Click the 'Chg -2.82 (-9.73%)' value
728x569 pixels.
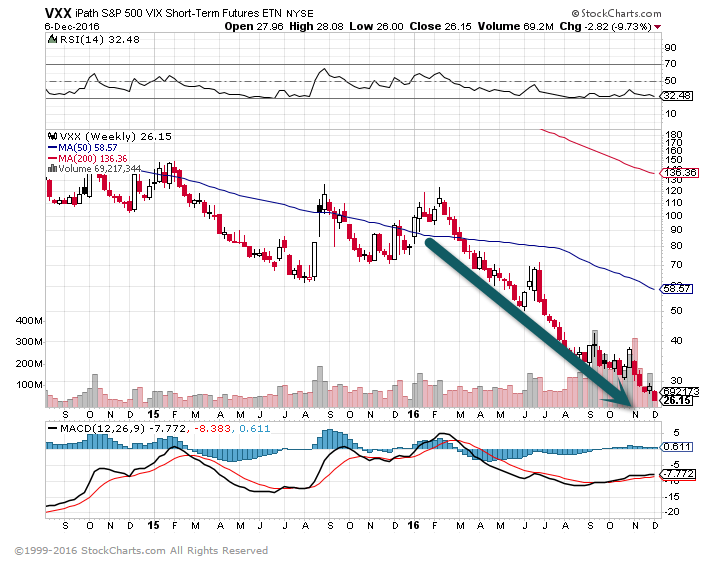click(605, 26)
